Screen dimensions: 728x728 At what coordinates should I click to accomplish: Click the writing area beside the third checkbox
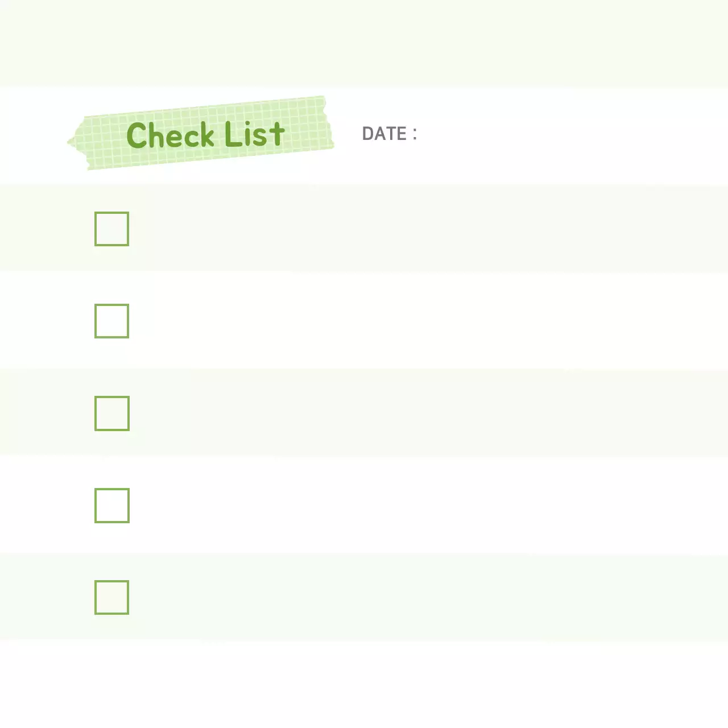tap(398, 413)
